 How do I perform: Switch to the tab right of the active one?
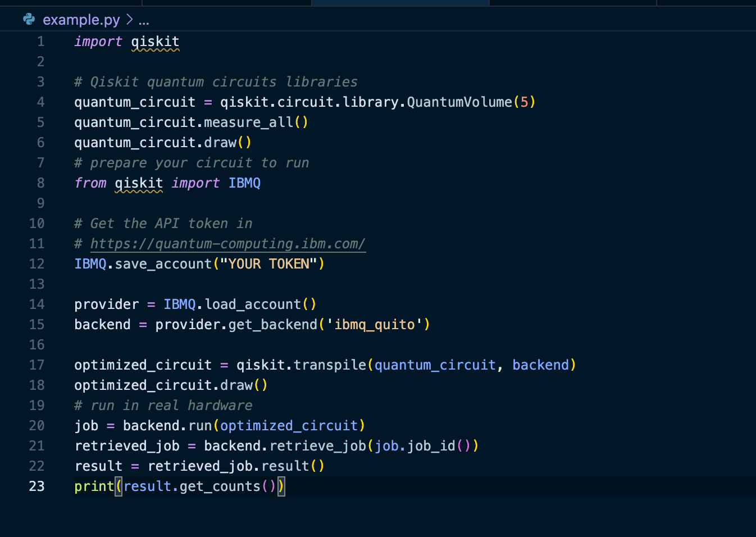[573, 3]
